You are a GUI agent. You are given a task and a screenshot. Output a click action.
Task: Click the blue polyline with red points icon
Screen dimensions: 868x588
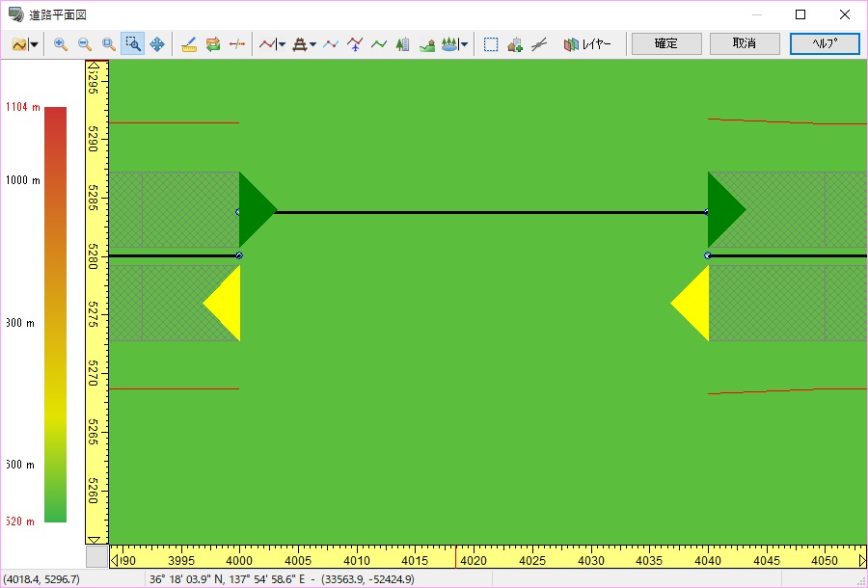[x=331, y=44]
